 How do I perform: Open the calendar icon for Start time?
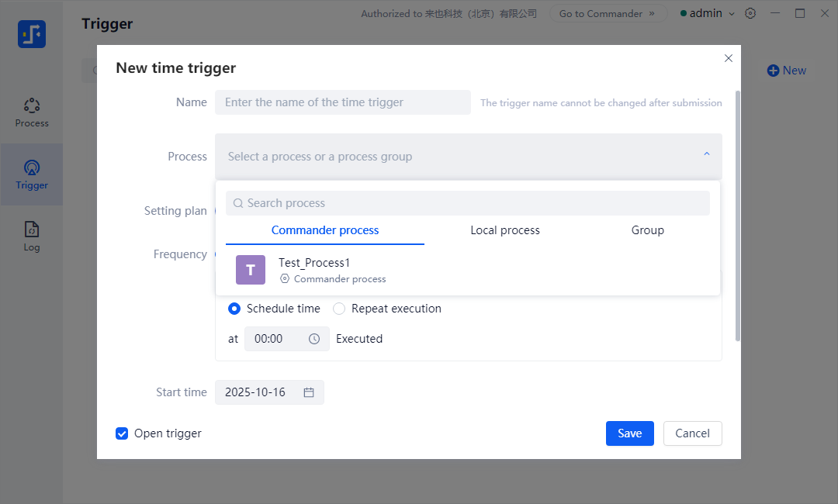[309, 392]
